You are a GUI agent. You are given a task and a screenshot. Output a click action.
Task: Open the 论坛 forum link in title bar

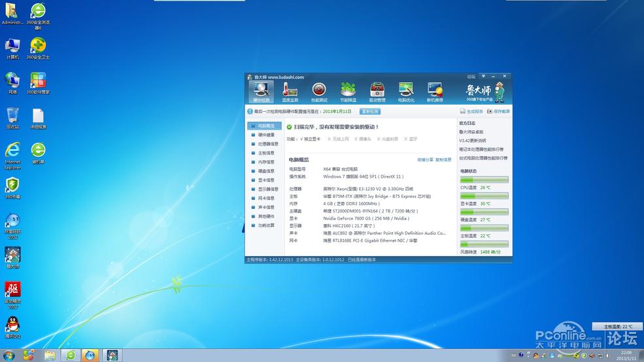tap(471, 76)
